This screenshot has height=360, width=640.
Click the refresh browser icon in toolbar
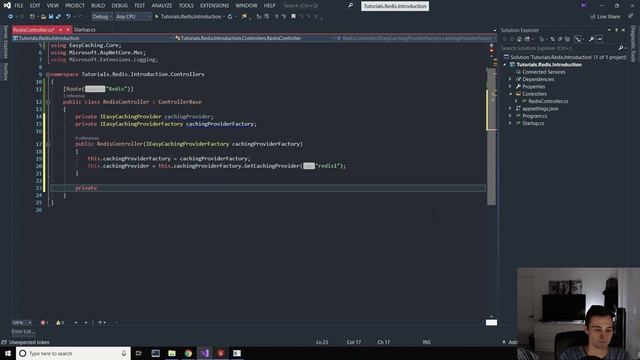(x=230, y=17)
